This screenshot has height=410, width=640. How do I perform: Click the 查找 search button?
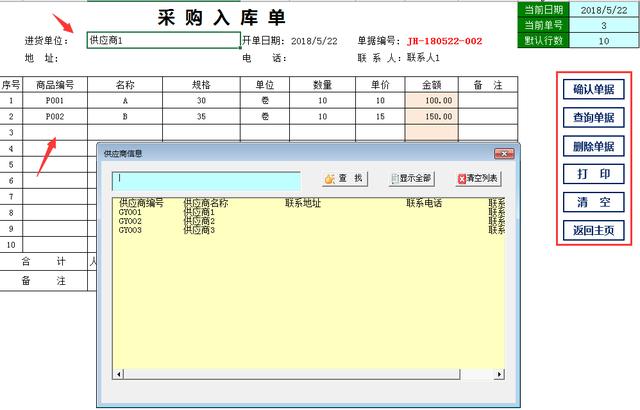[344, 179]
